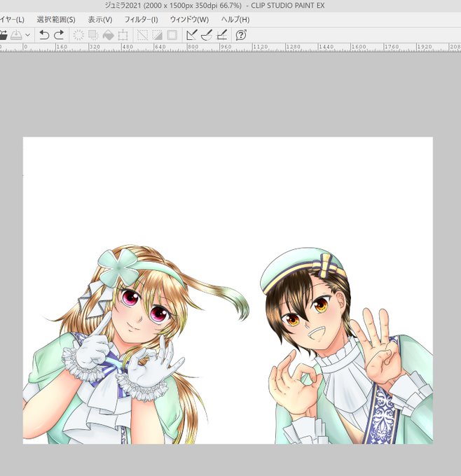Open the フィルター(I) menu
This screenshot has width=461, height=476.
pyautogui.click(x=142, y=20)
